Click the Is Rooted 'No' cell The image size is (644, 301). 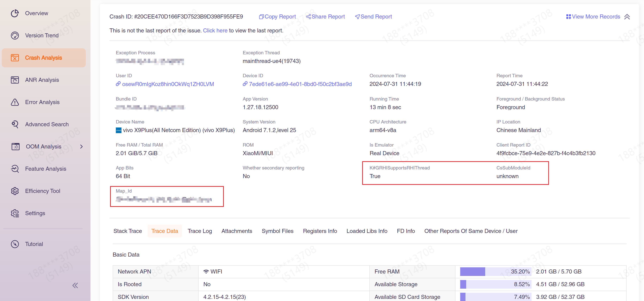(284, 284)
